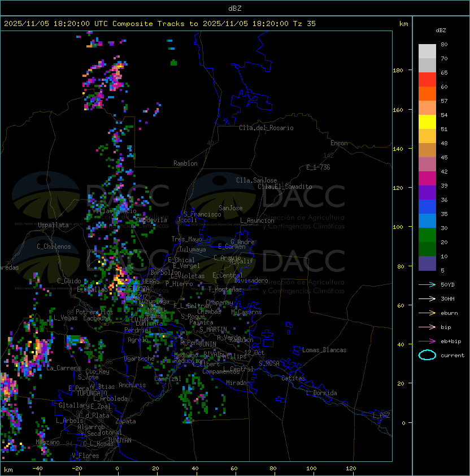
Task: Click the 'Tz 35' value in header
Action: (x=304, y=24)
